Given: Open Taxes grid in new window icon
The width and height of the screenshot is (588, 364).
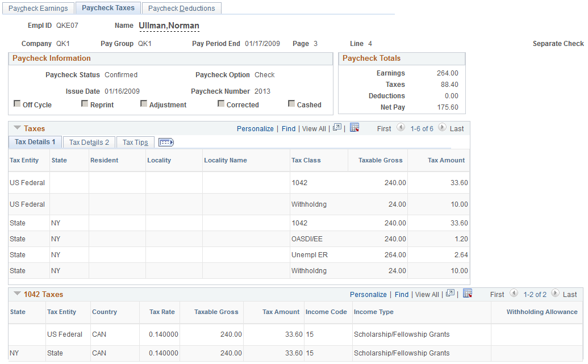Looking at the screenshot, I should tap(337, 127).
